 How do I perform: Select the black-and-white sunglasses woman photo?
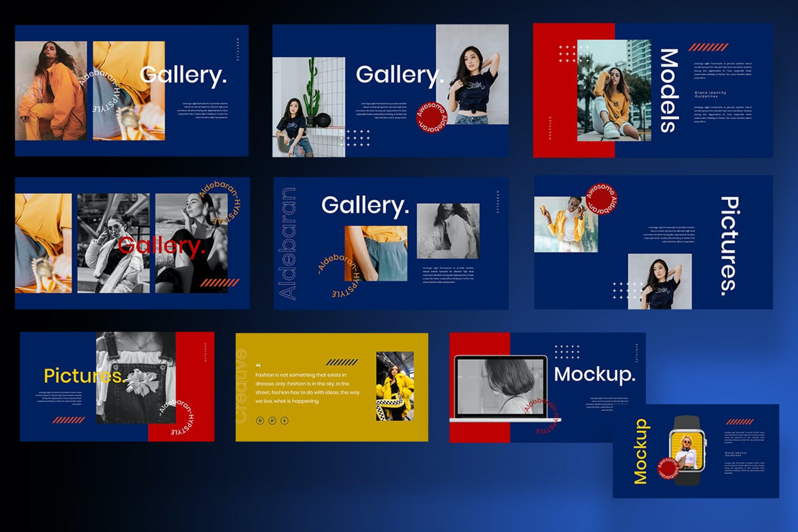tap(113, 243)
